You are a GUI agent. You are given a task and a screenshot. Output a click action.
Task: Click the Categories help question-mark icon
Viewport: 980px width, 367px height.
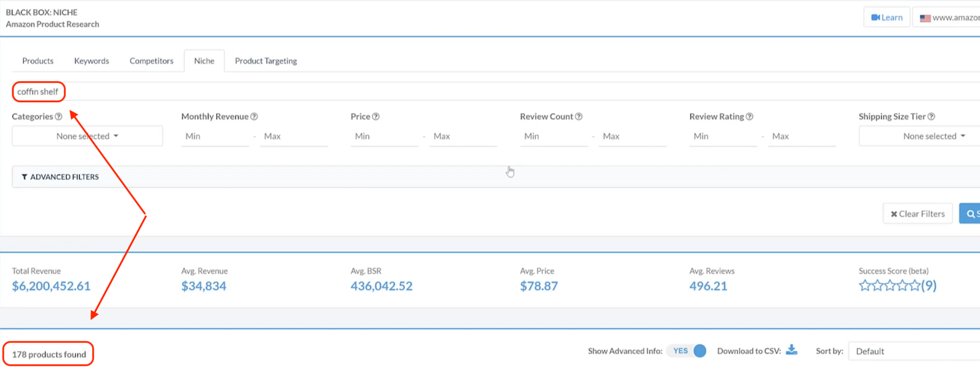[59, 116]
